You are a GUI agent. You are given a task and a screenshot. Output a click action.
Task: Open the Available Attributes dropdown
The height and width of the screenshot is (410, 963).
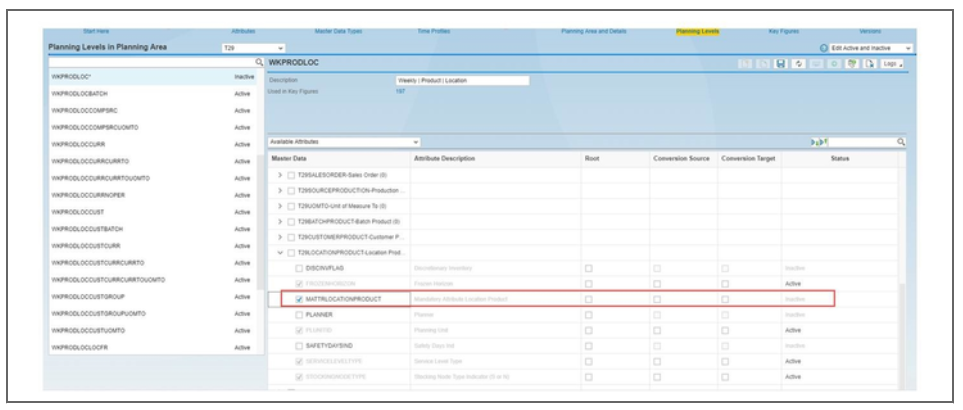(345, 142)
